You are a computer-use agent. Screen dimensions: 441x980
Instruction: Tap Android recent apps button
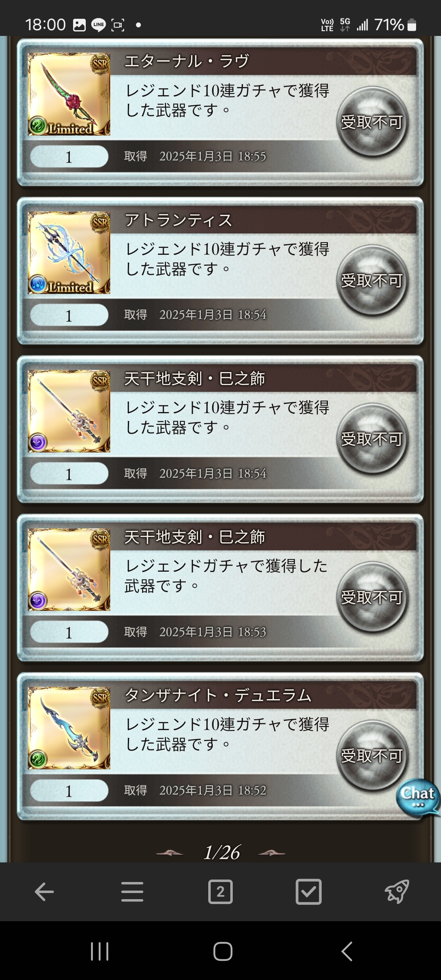click(100, 951)
